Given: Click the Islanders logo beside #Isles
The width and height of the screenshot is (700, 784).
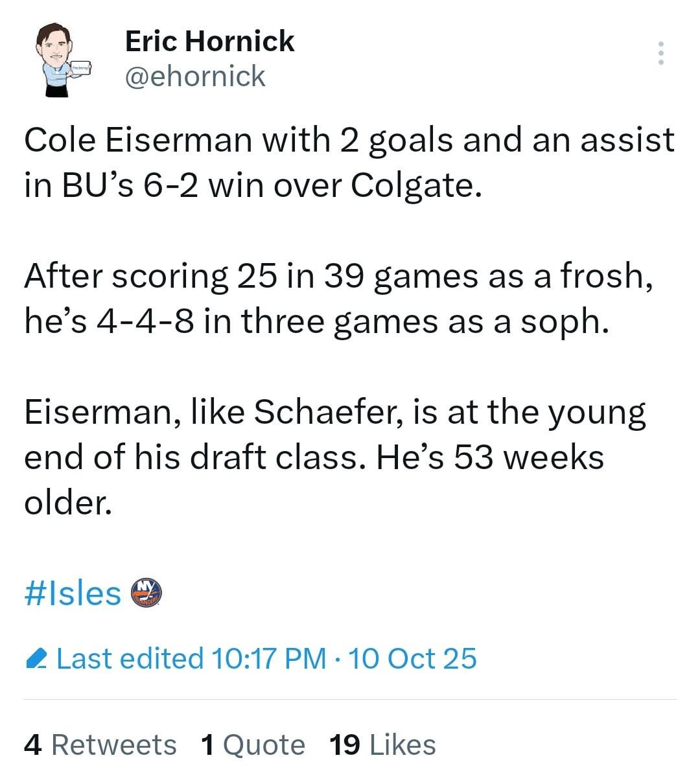Looking at the screenshot, I should tap(146, 593).
